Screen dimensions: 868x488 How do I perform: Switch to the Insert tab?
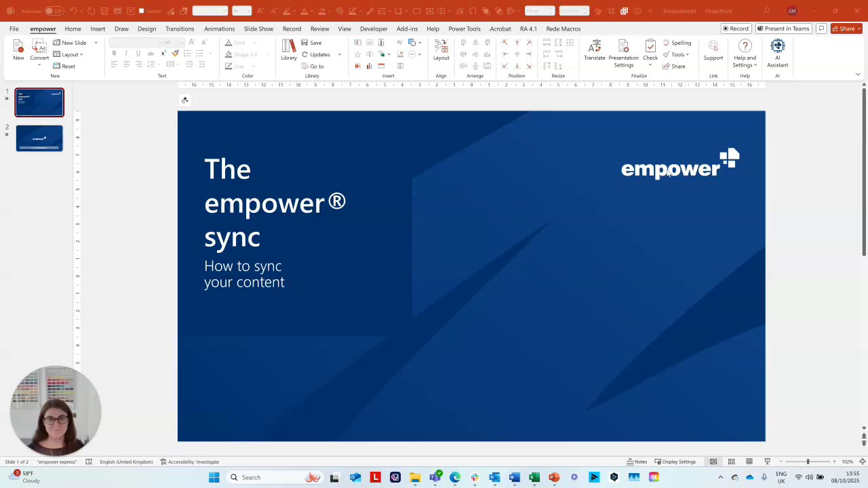click(x=98, y=28)
